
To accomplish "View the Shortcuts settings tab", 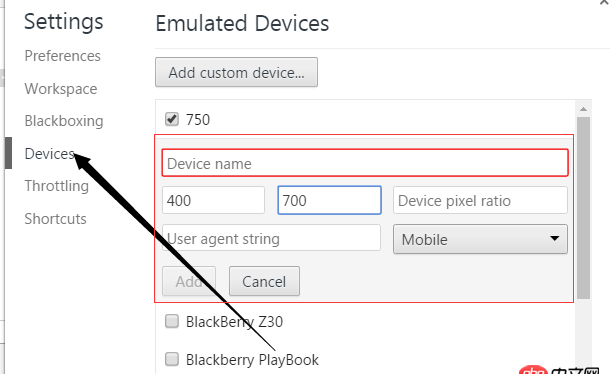I will click(55, 219).
